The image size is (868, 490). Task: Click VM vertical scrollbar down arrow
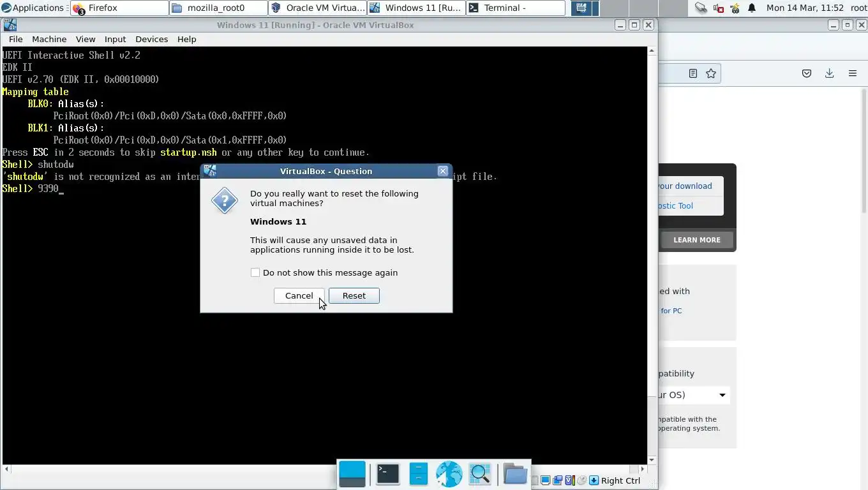point(652,460)
